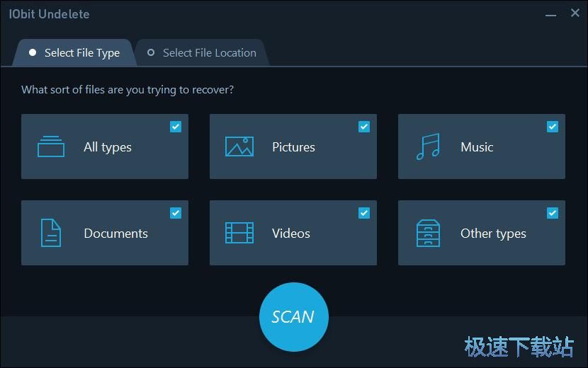Uncheck the All types checkbox
The width and height of the screenshot is (588, 368).
pos(176,127)
